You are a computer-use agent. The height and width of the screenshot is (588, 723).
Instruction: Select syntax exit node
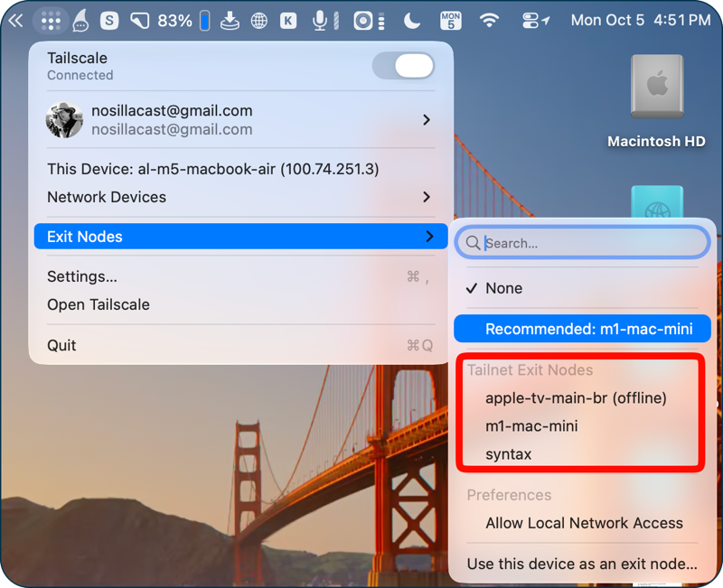pyautogui.click(x=582, y=454)
